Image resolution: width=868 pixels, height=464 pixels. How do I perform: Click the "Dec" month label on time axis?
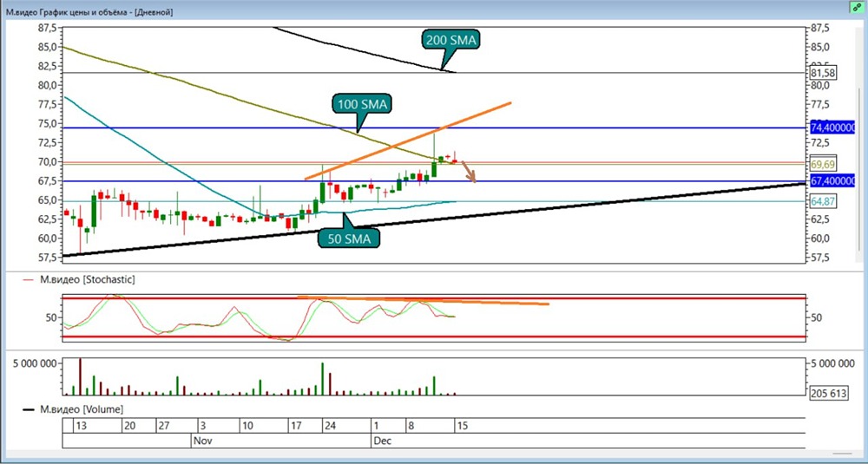(x=381, y=441)
